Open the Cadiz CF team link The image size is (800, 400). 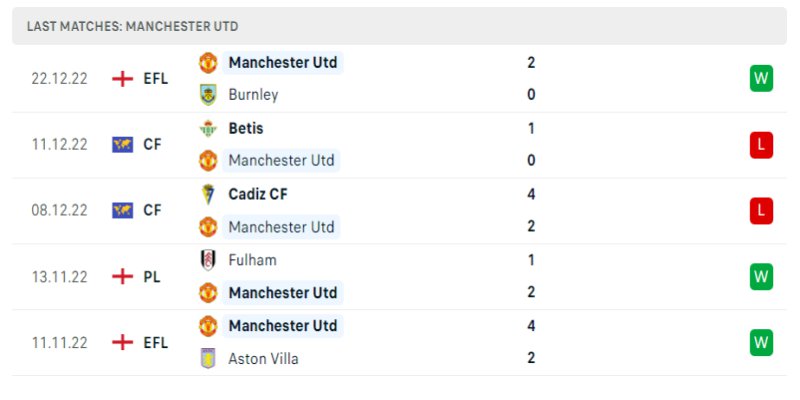coord(258,194)
